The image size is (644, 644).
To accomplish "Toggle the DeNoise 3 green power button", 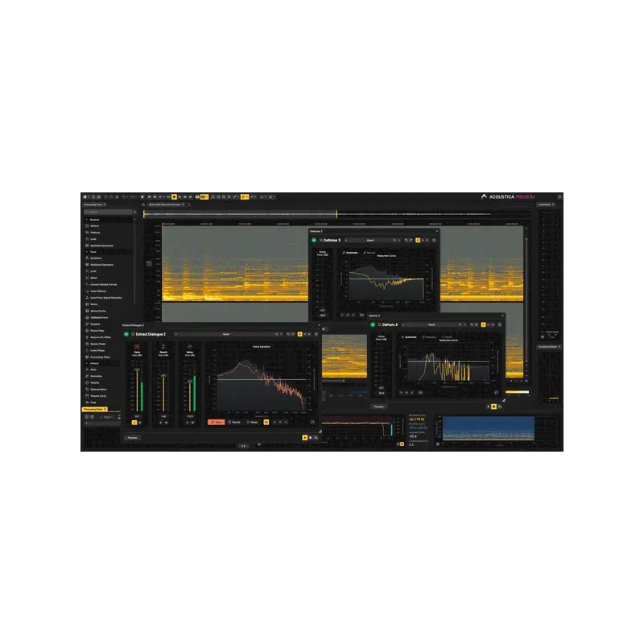I will [x=314, y=240].
